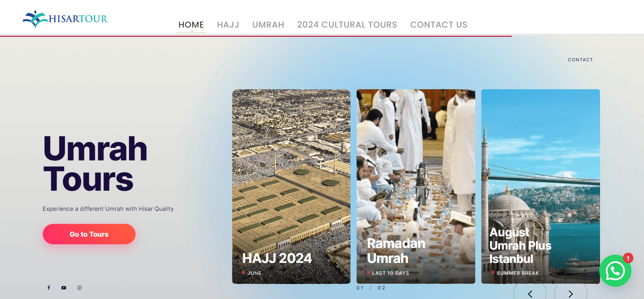Select 2024 CULTURAL TOURS in navigation
This screenshot has height=299, width=644.
(x=347, y=25)
